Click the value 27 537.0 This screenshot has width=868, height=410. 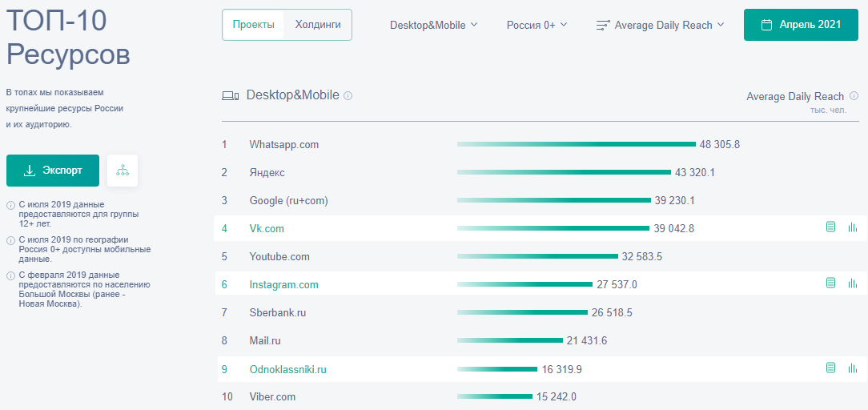(617, 285)
